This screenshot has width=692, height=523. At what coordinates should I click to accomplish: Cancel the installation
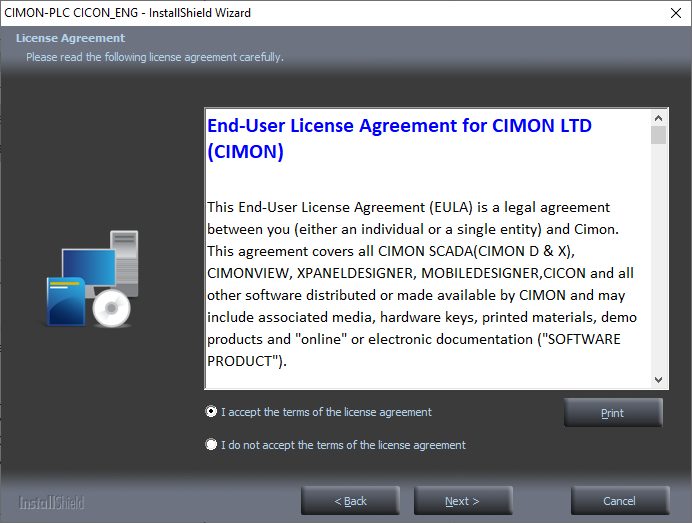[x=620, y=501]
